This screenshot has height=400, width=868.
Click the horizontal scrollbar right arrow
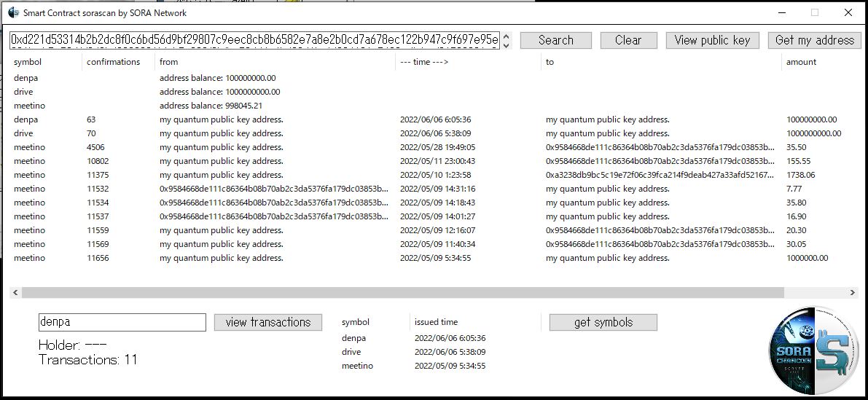click(x=853, y=292)
